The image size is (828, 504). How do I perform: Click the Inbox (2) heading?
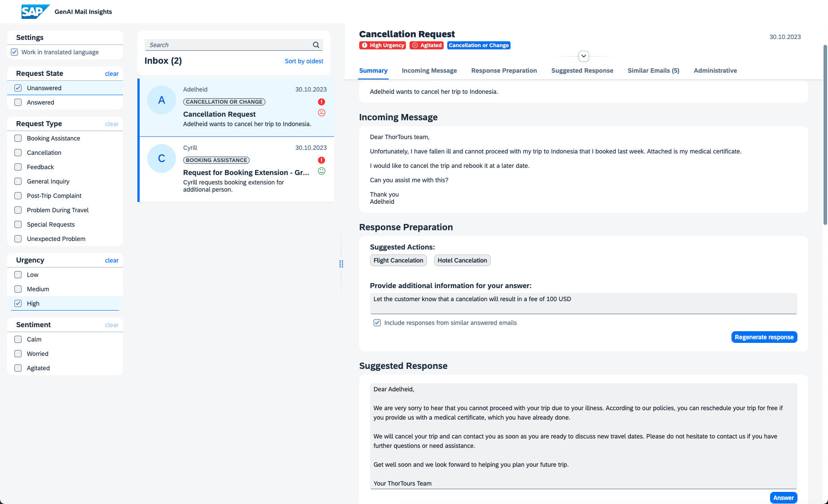coord(163,61)
